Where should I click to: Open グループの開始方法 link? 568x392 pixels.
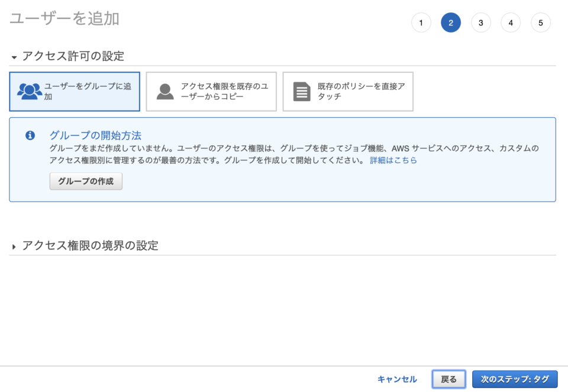(x=93, y=135)
